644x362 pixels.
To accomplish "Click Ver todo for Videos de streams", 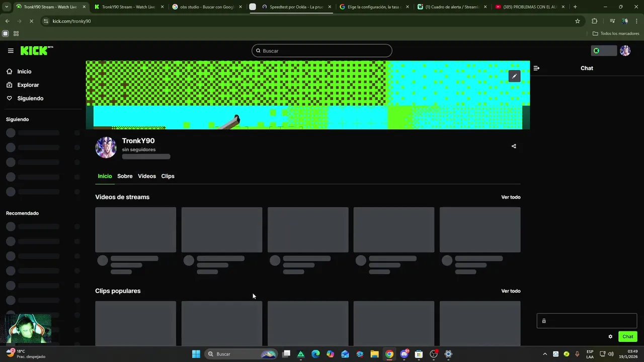I will (x=511, y=197).
